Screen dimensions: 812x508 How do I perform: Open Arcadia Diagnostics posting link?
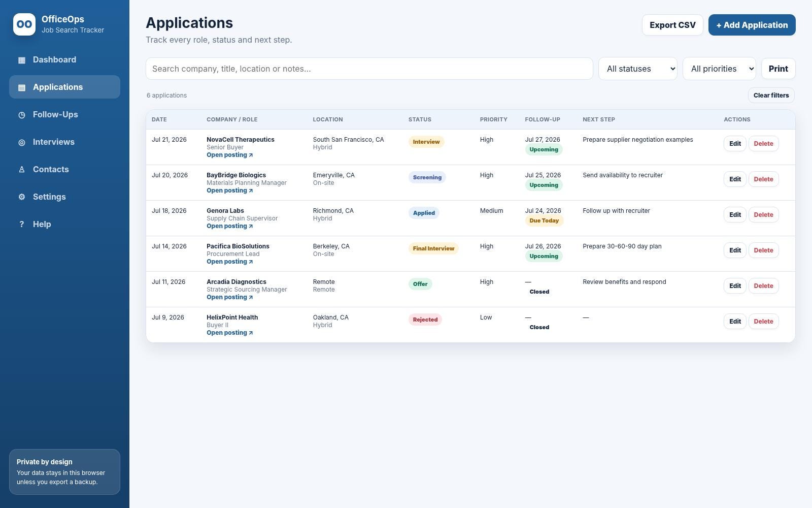(x=229, y=297)
